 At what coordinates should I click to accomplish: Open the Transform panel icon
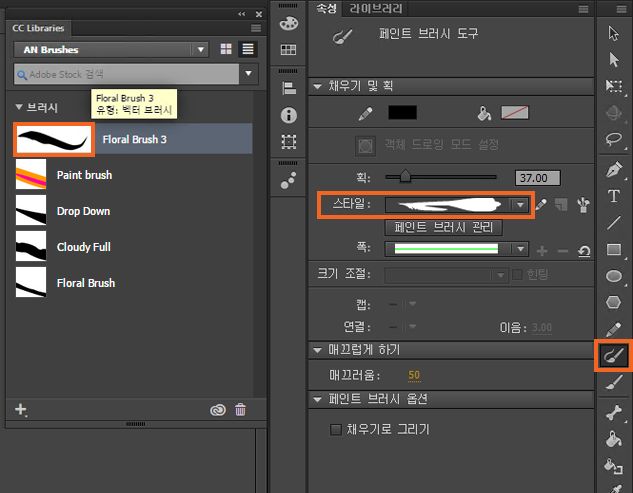point(289,142)
